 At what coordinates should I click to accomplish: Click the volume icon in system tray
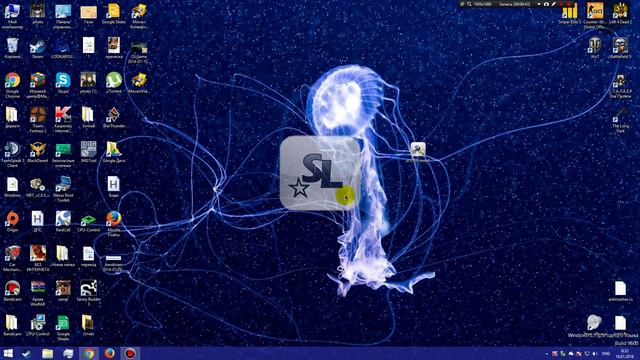pos(595,353)
